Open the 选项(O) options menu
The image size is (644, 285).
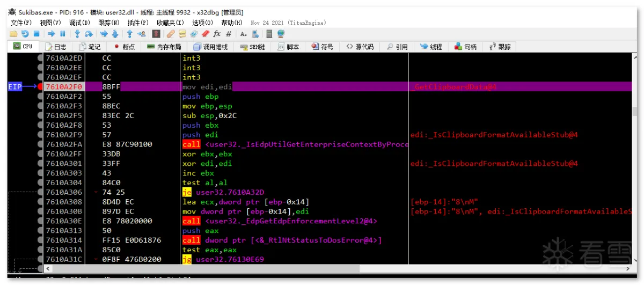pos(202,23)
